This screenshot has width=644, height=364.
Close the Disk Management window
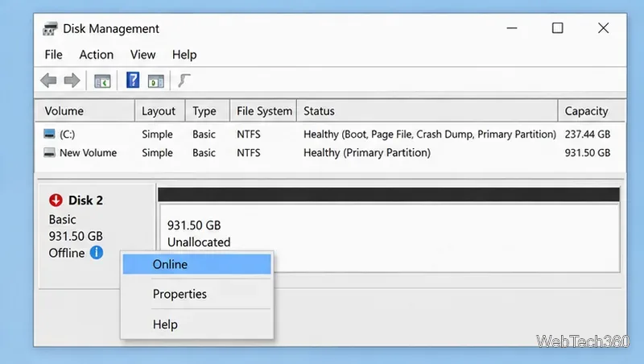(603, 28)
